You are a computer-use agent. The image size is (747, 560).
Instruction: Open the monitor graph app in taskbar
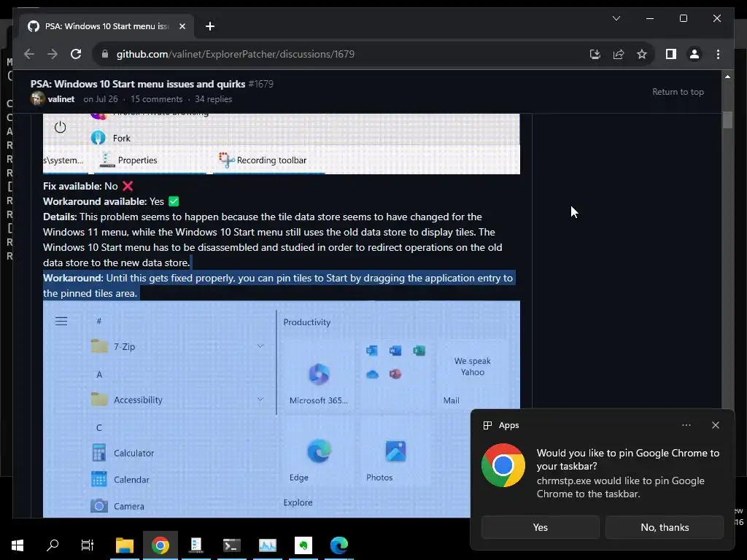[267, 545]
